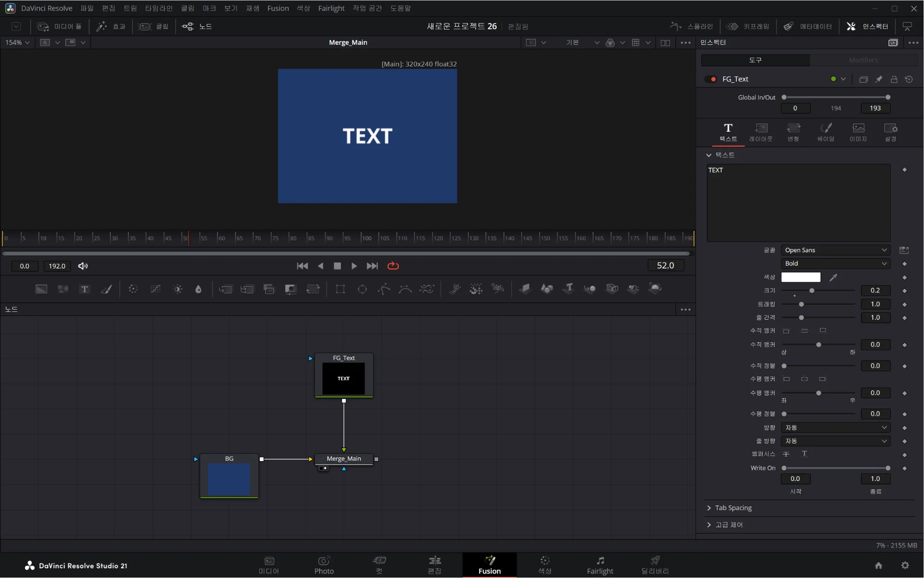Toggle audio mute speaker icon
This screenshot has height=578, width=924.
[83, 266]
